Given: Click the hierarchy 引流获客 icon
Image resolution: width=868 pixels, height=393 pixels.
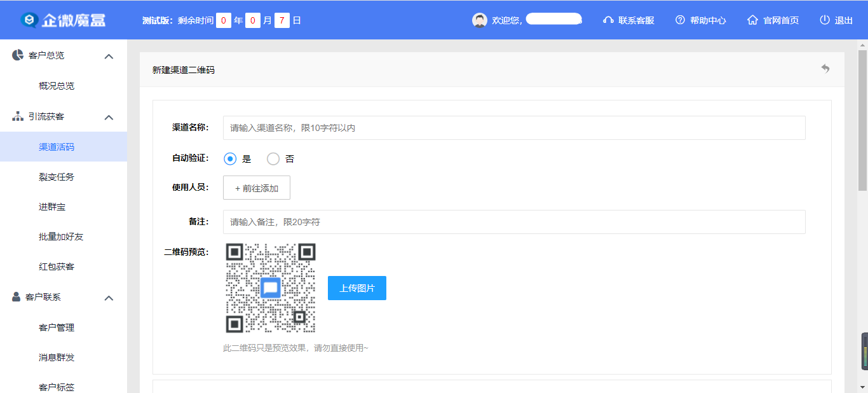Looking at the screenshot, I should click(18, 116).
